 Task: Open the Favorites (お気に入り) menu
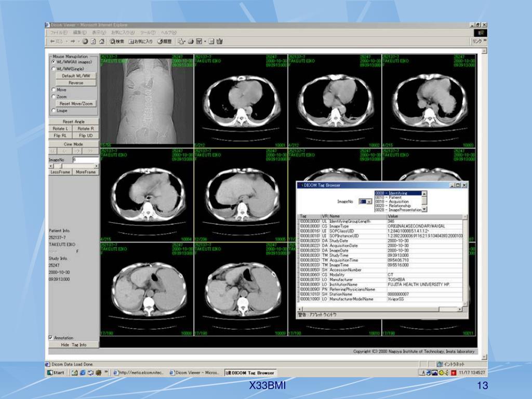(x=123, y=33)
